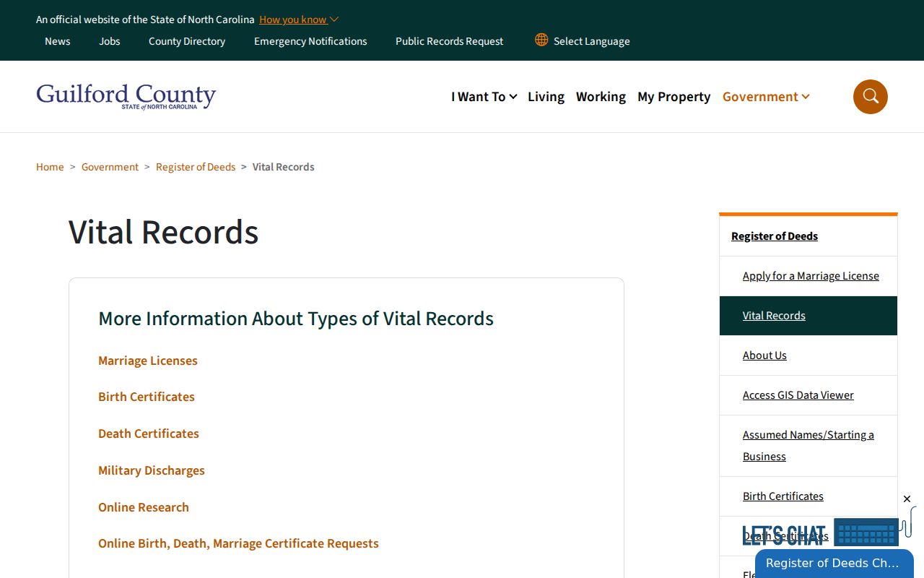
Task: Go to Government breadcrumb link
Action: (x=110, y=167)
